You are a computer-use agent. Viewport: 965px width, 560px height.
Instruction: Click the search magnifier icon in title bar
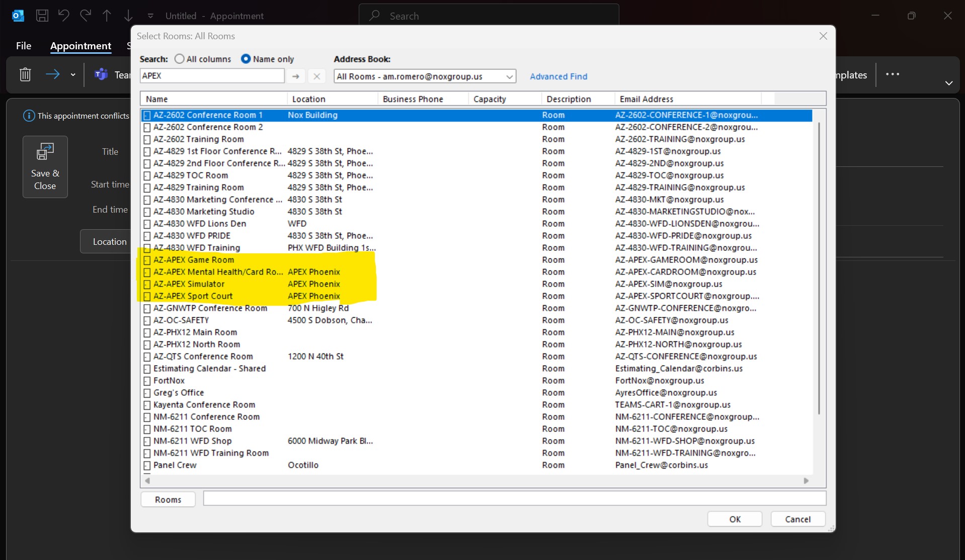click(374, 16)
